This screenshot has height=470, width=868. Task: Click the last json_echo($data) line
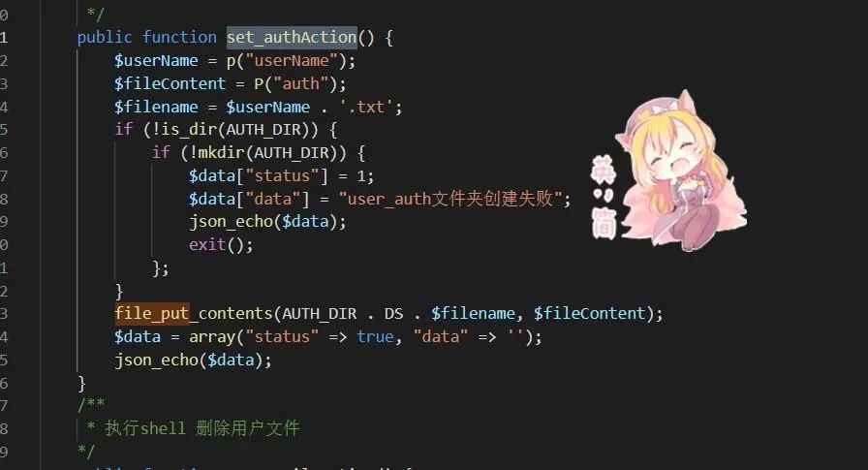click(193, 360)
